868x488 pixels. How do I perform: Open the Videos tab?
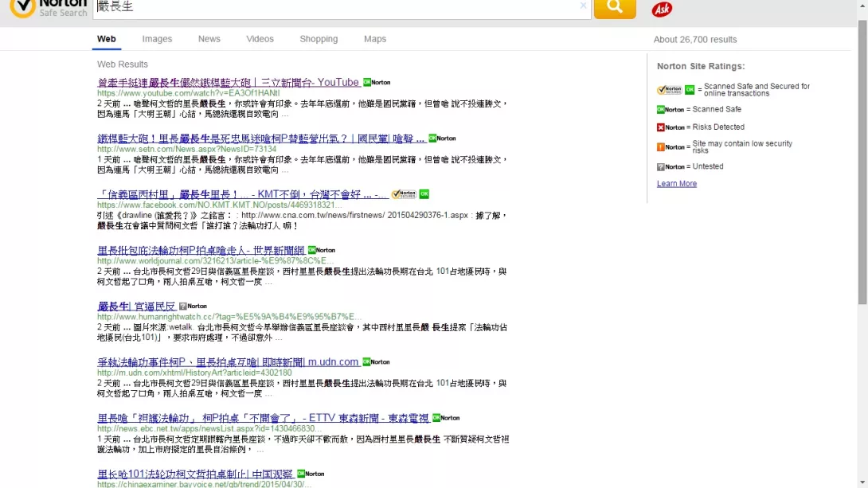click(x=260, y=39)
